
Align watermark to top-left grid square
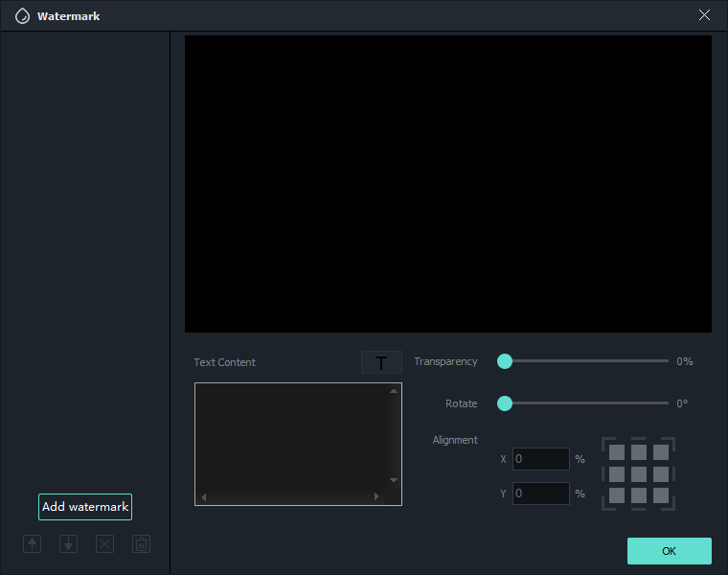click(x=617, y=452)
